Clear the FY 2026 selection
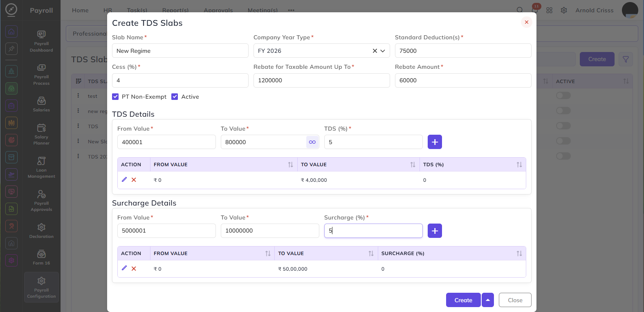This screenshot has width=644, height=312. pyautogui.click(x=375, y=51)
